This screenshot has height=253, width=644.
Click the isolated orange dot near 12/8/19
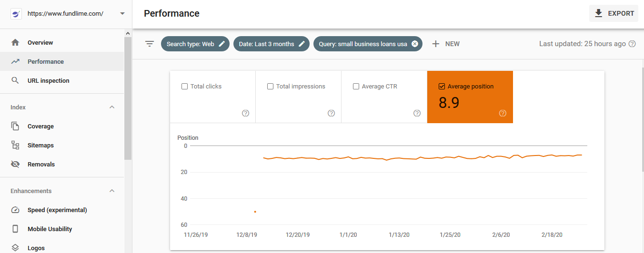tap(255, 212)
